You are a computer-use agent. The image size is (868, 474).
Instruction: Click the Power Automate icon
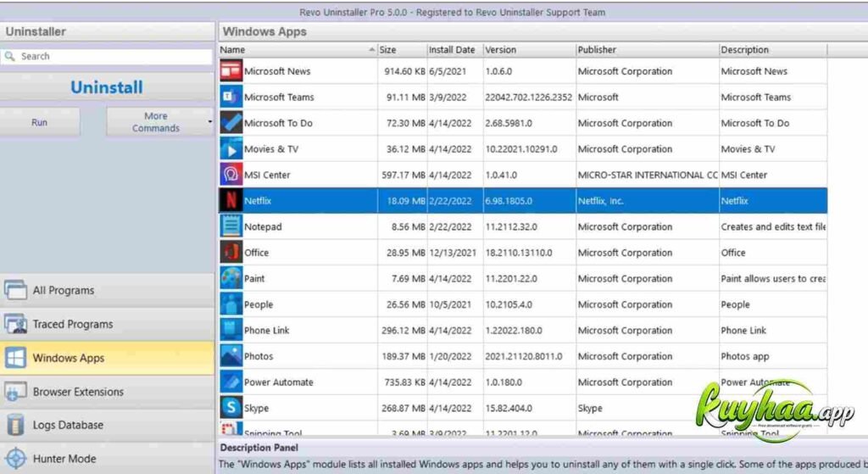[x=231, y=382]
